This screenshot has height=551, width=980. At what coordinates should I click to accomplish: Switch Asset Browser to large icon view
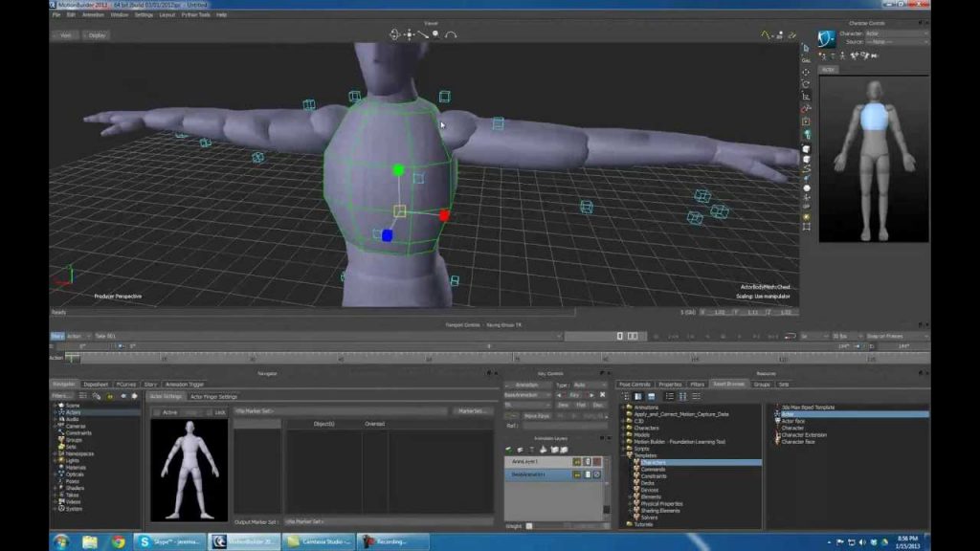click(637, 396)
